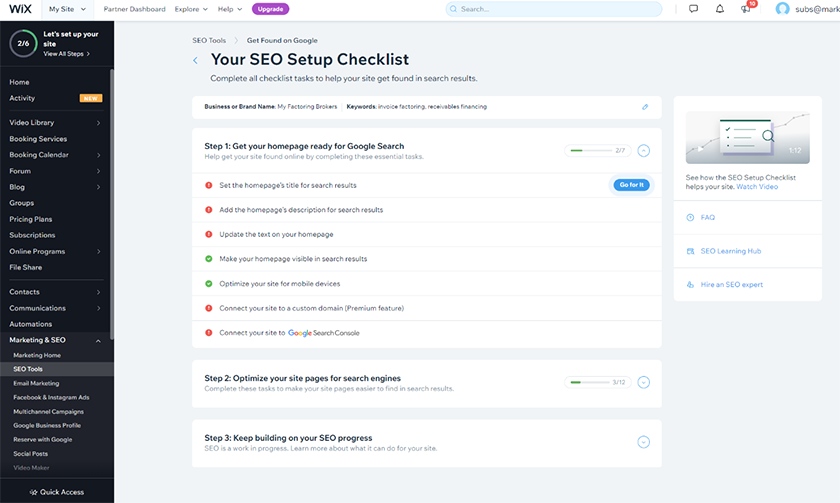840x503 pixels.
Task: Open the notifications bell
Action: tap(719, 9)
